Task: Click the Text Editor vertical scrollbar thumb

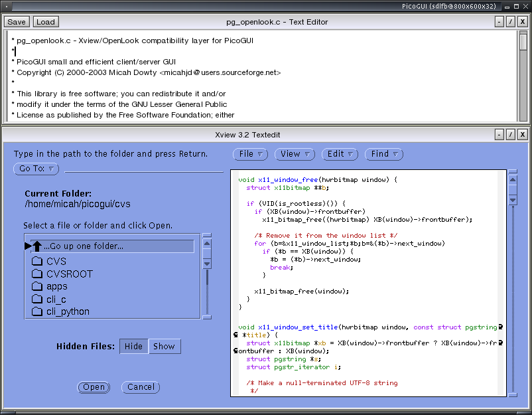Action: tap(523, 41)
